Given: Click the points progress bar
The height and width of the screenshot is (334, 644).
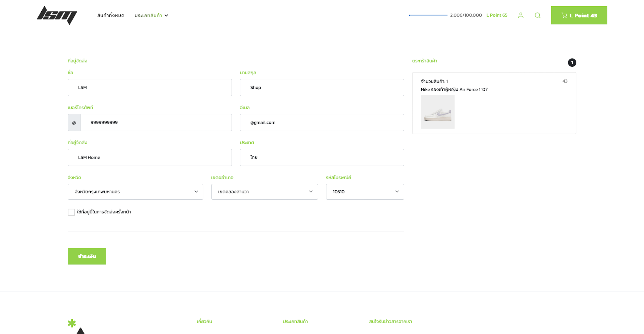Looking at the screenshot, I should (x=428, y=15).
